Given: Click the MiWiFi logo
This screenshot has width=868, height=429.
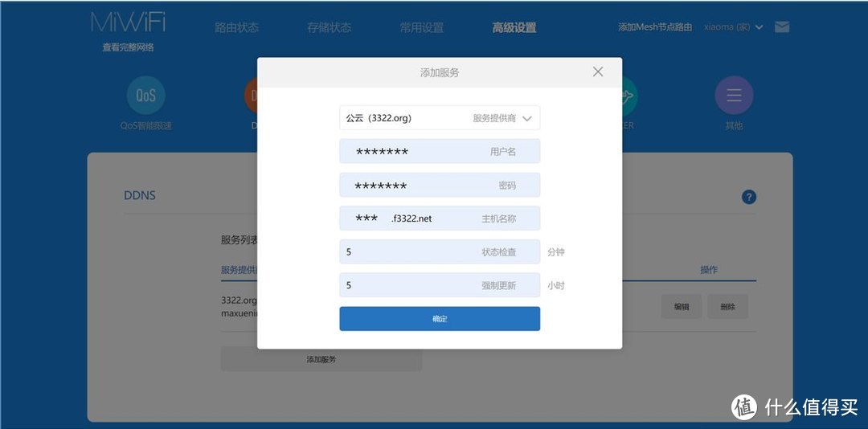Looking at the screenshot, I should click(x=129, y=22).
